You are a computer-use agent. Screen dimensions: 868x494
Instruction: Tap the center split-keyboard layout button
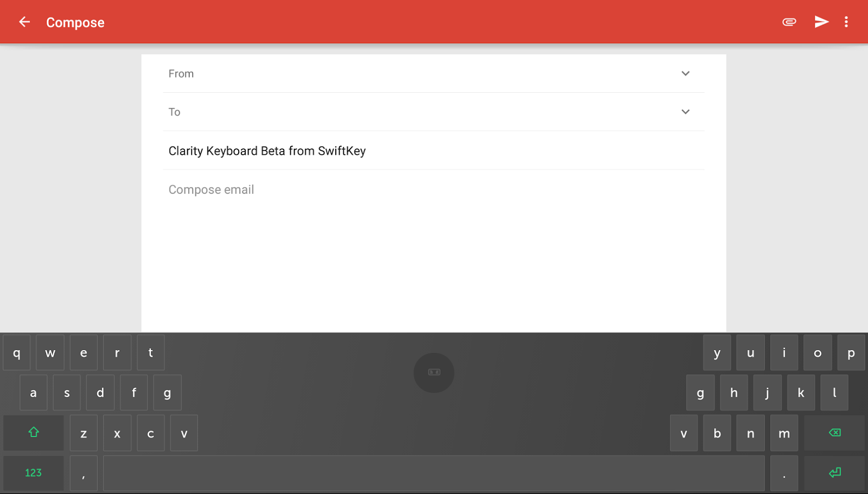[x=434, y=373]
